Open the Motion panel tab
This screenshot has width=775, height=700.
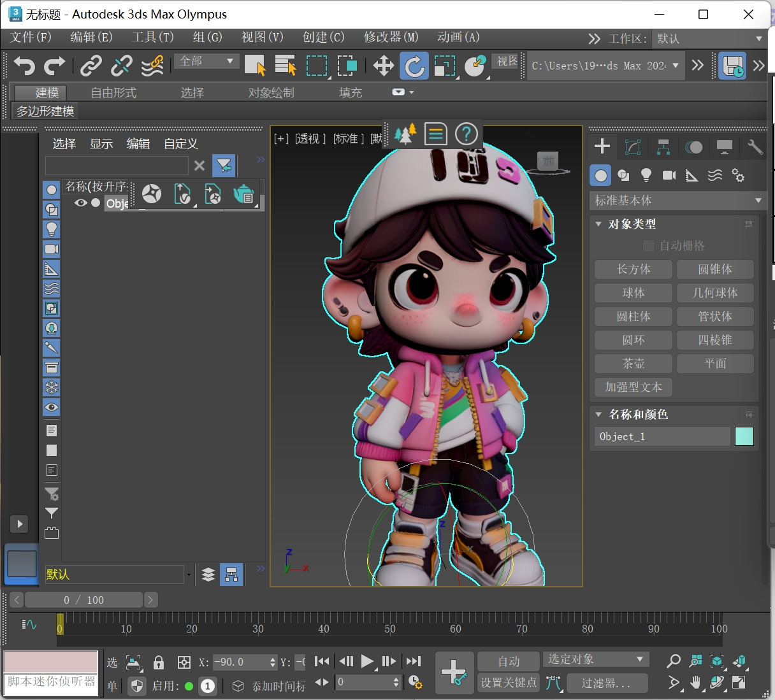click(693, 147)
